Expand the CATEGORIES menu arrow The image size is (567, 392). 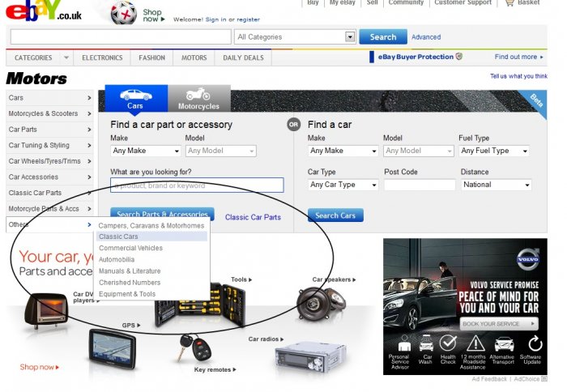click(x=66, y=58)
